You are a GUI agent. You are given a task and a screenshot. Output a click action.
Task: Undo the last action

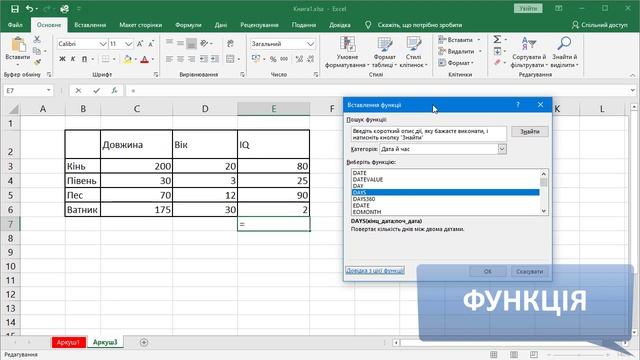[29, 9]
